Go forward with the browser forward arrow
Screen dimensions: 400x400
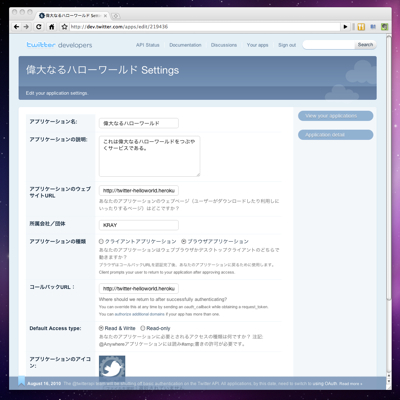(x=26, y=27)
